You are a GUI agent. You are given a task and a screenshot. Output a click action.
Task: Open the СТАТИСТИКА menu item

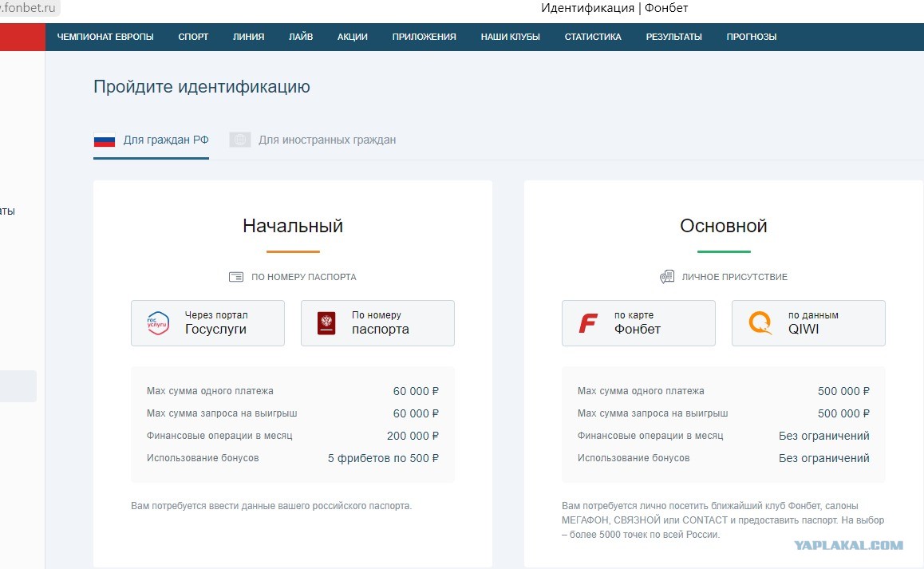[x=593, y=37]
